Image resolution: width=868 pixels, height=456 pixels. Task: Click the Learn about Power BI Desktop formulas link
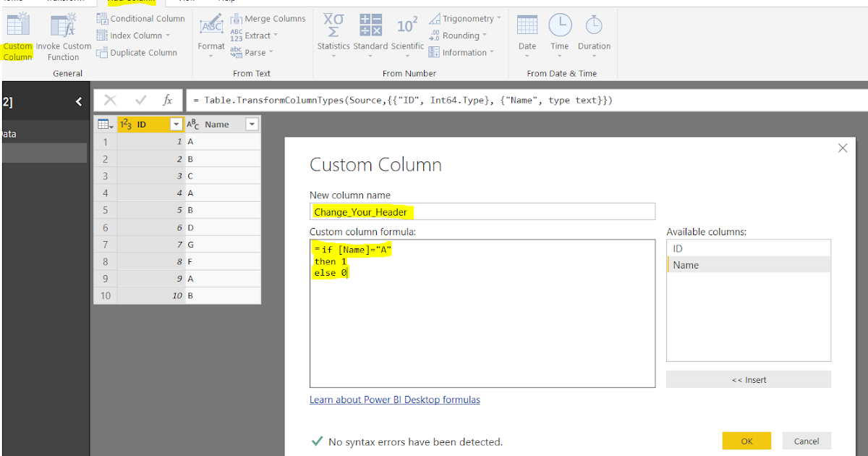click(x=394, y=399)
